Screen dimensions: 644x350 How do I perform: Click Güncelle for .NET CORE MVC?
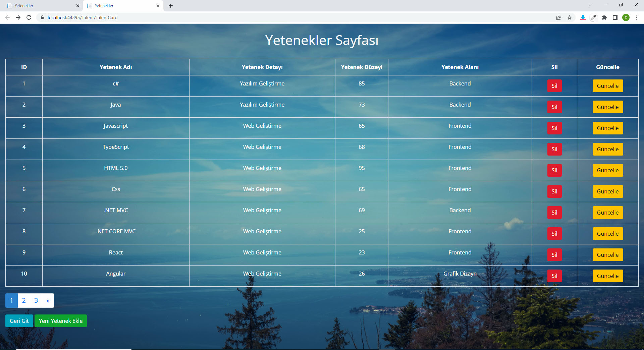tap(608, 234)
